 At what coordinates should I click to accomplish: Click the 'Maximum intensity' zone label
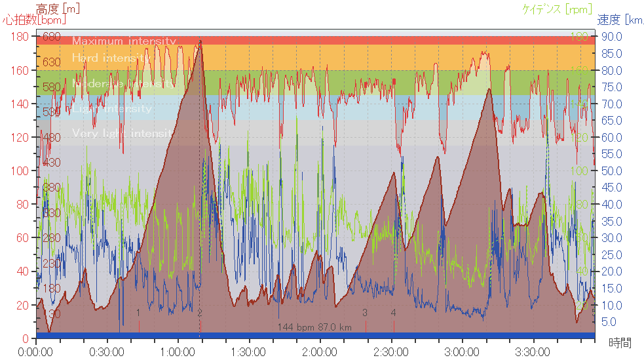click(124, 41)
